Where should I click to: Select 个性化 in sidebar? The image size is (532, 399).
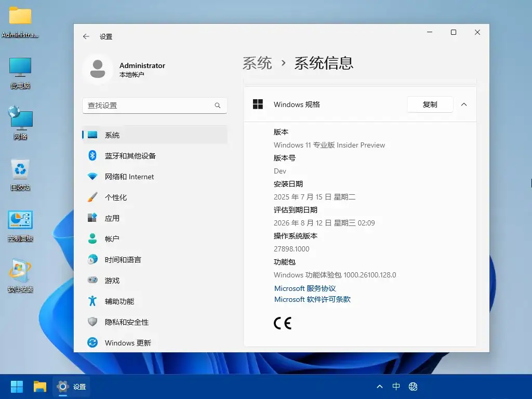(x=155, y=197)
